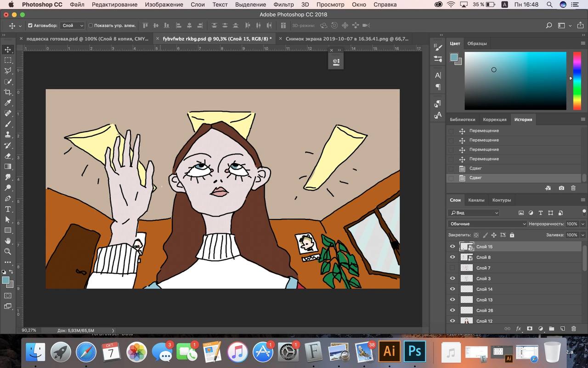This screenshot has height=368, width=588.
Task: Switch to the Контуры tab
Action: 502,200
